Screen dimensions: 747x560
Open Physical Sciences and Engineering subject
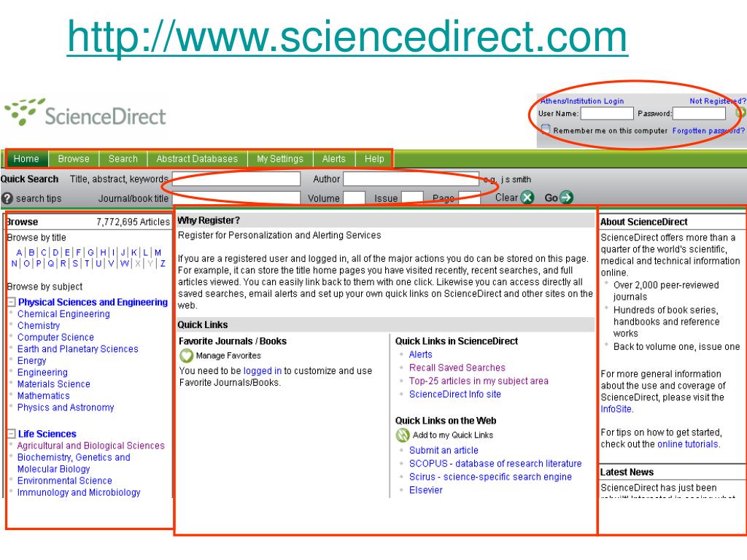(93, 302)
